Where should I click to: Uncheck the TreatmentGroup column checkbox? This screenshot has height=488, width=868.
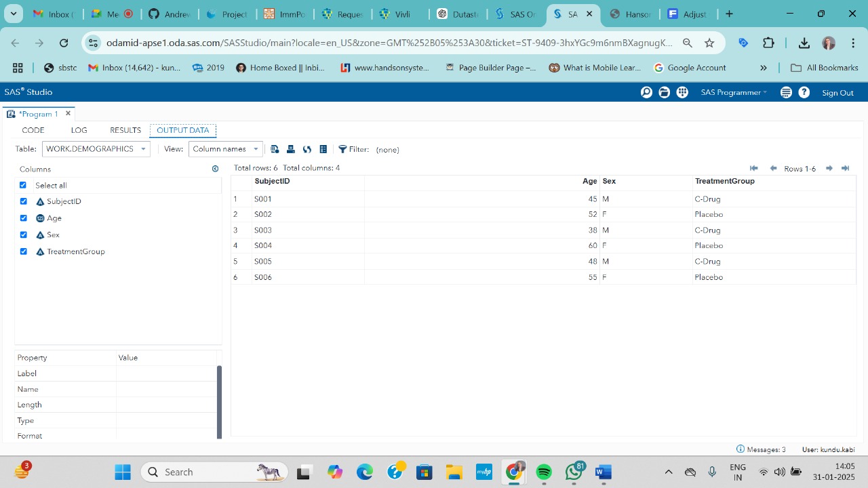tap(23, 251)
